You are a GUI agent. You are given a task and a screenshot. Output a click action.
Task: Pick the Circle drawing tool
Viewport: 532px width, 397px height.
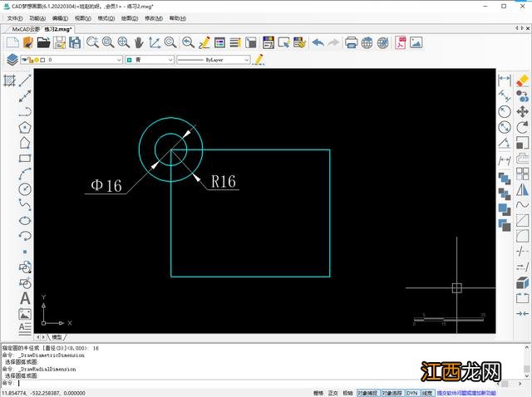pos(25,189)
